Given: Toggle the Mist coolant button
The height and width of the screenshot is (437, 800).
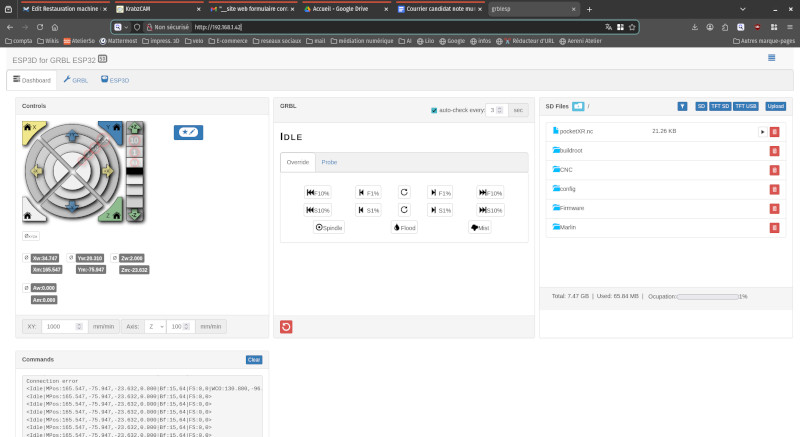Looking at the screenshot, I should click(x=478, y=228).
